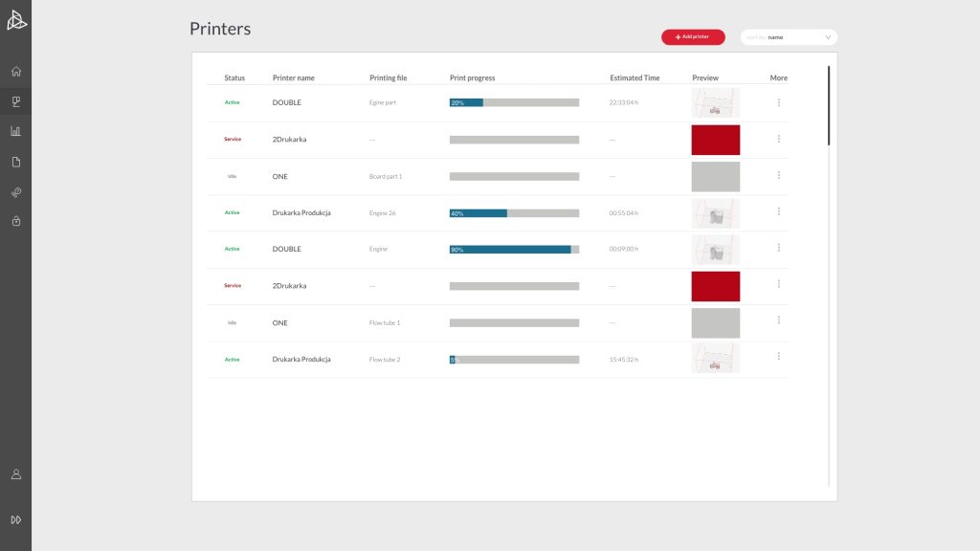Open the lock icon in sidebar

[16, 221]
